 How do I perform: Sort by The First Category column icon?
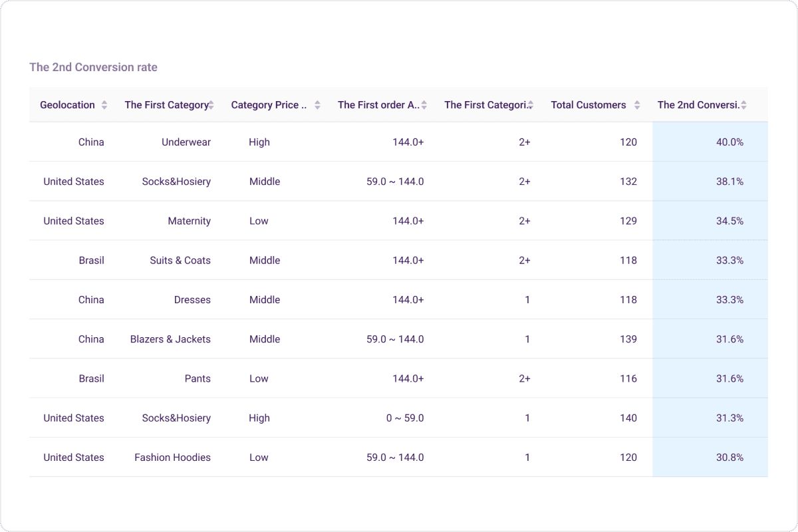click(211, 105)
